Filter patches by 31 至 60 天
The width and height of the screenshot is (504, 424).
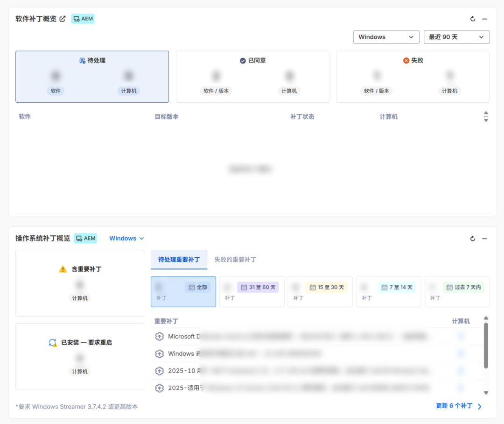[252, 292]
